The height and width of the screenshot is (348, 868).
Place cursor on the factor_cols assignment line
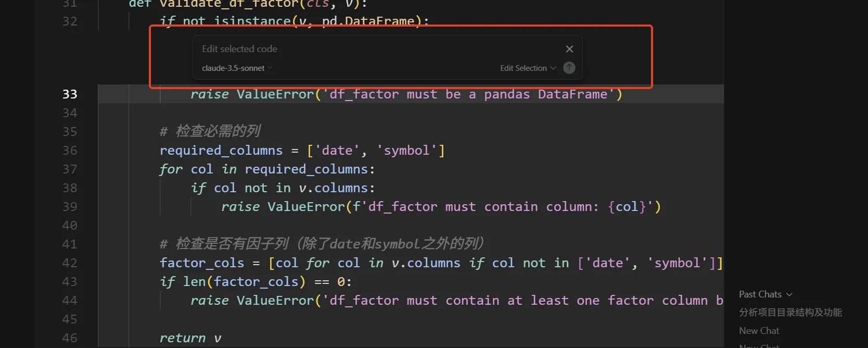point(441,263)
